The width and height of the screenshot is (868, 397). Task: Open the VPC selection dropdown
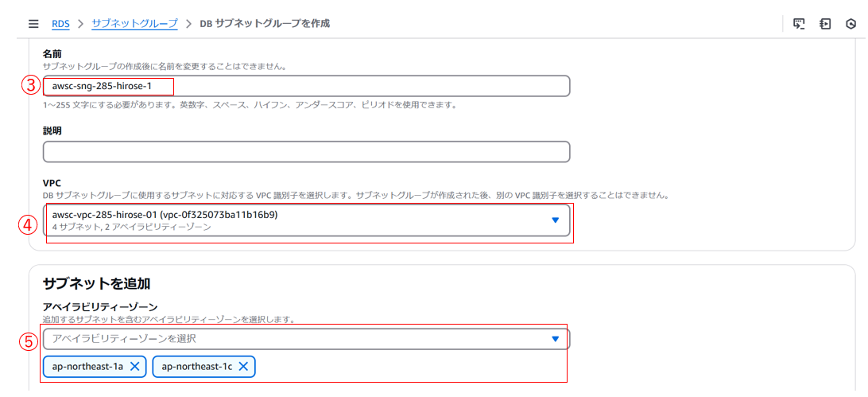coord(306,221)
